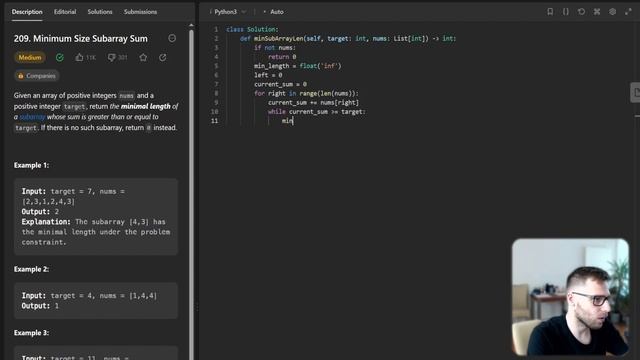This screenshot has width=640, height=360.
Task: Like the problem with thumbs-up icon
Action: 79,58
